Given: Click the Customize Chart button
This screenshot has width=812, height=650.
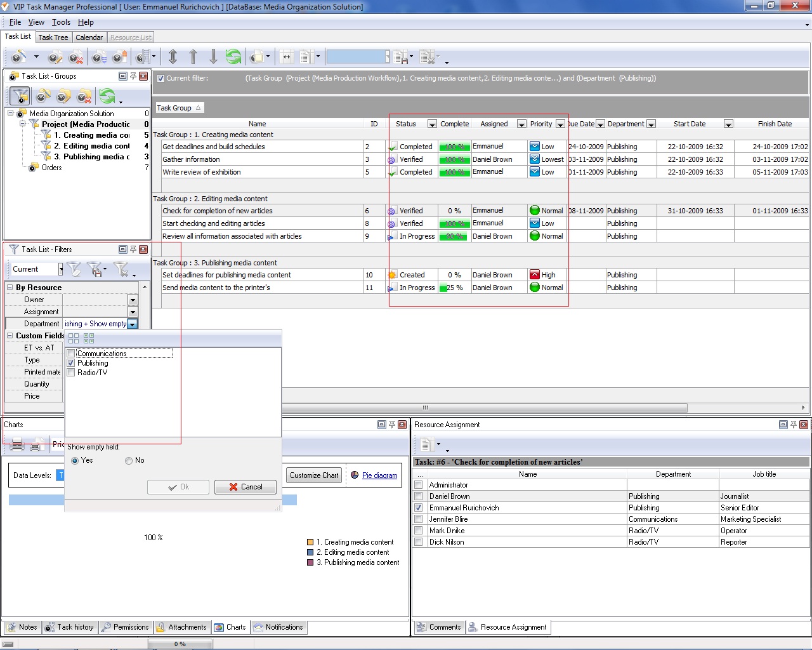Looking at the screenshot, I should (x=313, y=475).
